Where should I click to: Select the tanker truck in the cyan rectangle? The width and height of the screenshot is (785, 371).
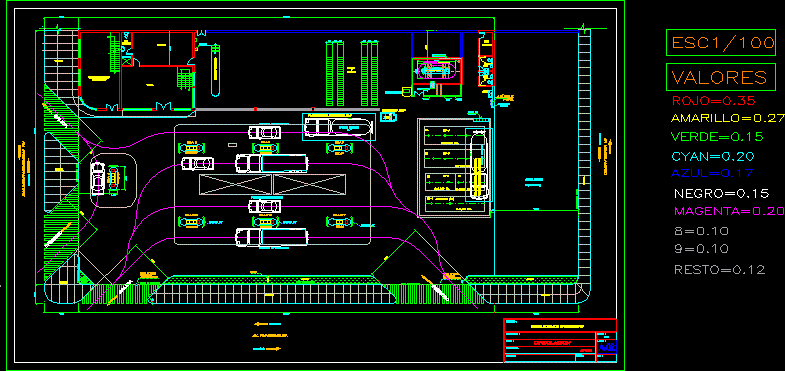point(339,127)
